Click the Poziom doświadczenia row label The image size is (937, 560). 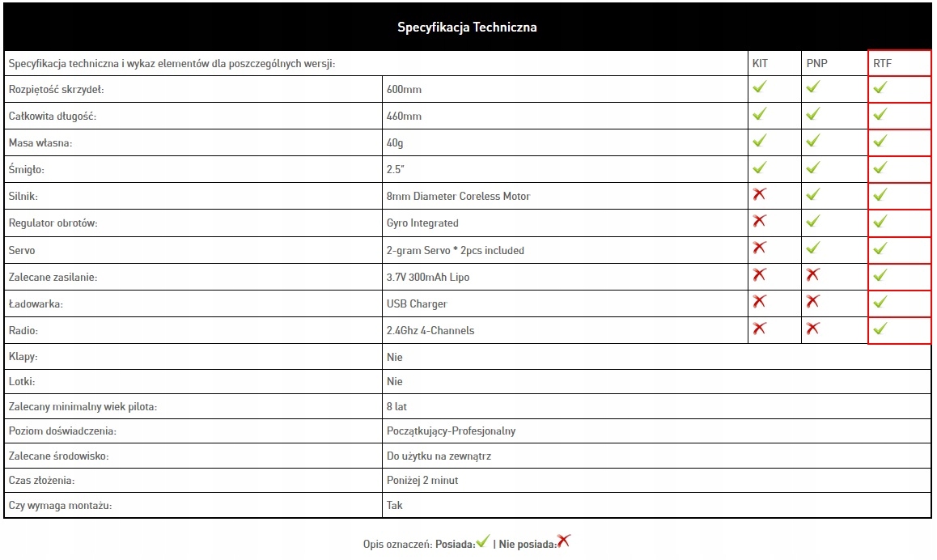[x=62, y=431]
